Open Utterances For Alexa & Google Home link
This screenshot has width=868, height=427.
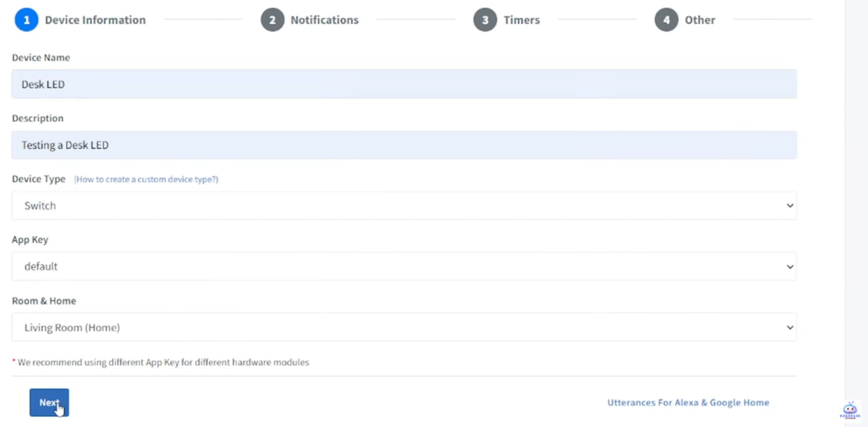click(x=688, y=403)
